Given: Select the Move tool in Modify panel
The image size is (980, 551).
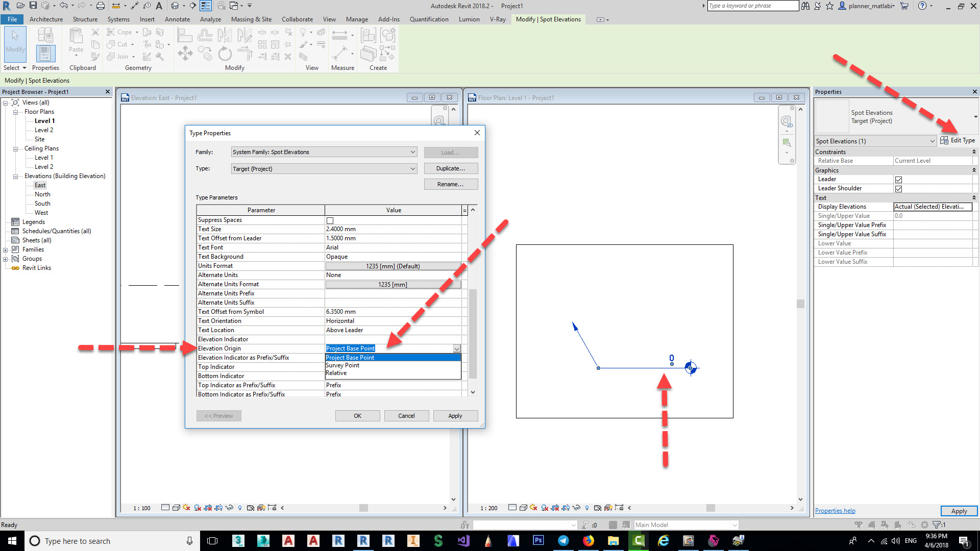Looking at the screenshot, I should coord(185,54).
